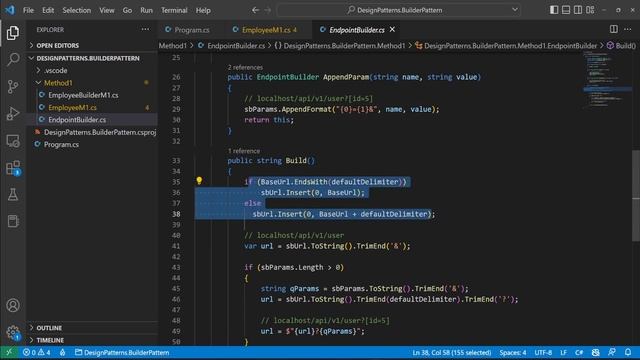
Task: Click the editor vertical scrollbar
Action: pos(636,196)
